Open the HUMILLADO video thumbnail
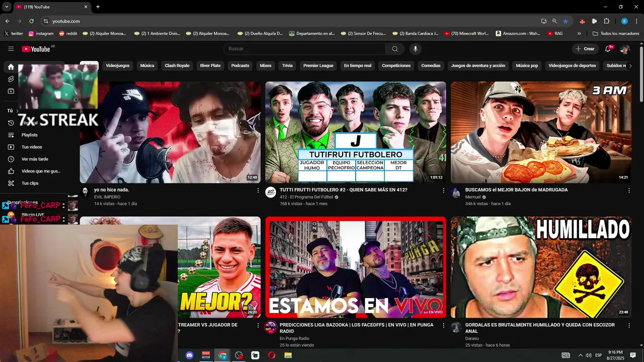 (541, 267)
